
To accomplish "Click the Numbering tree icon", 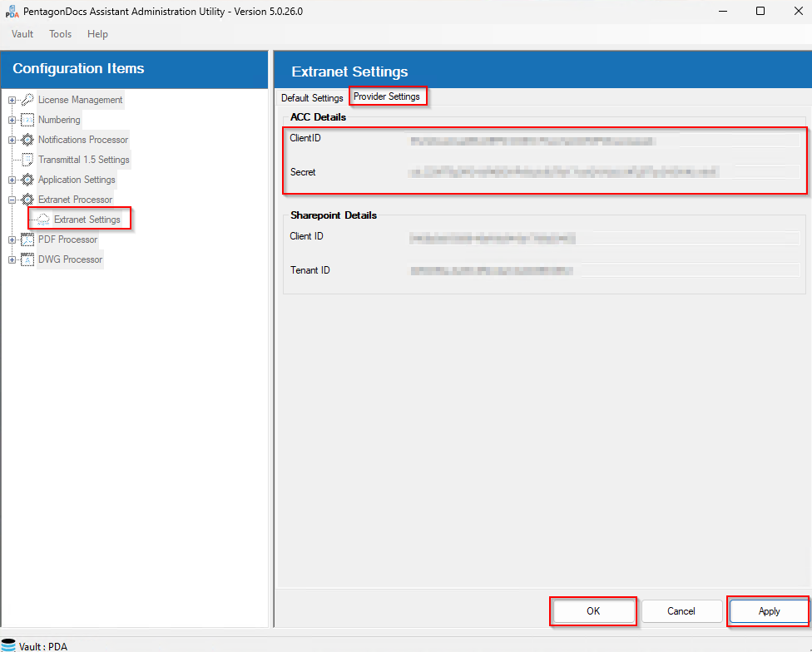I will click(x=27, y=120).
